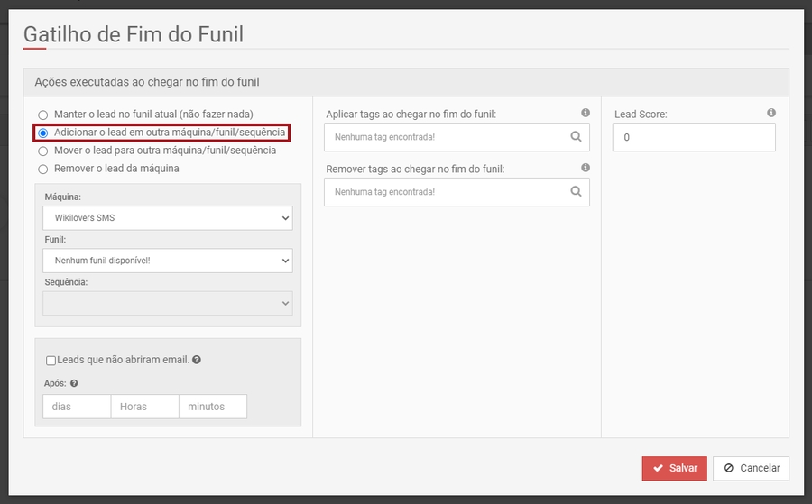Expand the Funil dropdown list
This screenshot has width=812, height=504.
tap(168, 261)
